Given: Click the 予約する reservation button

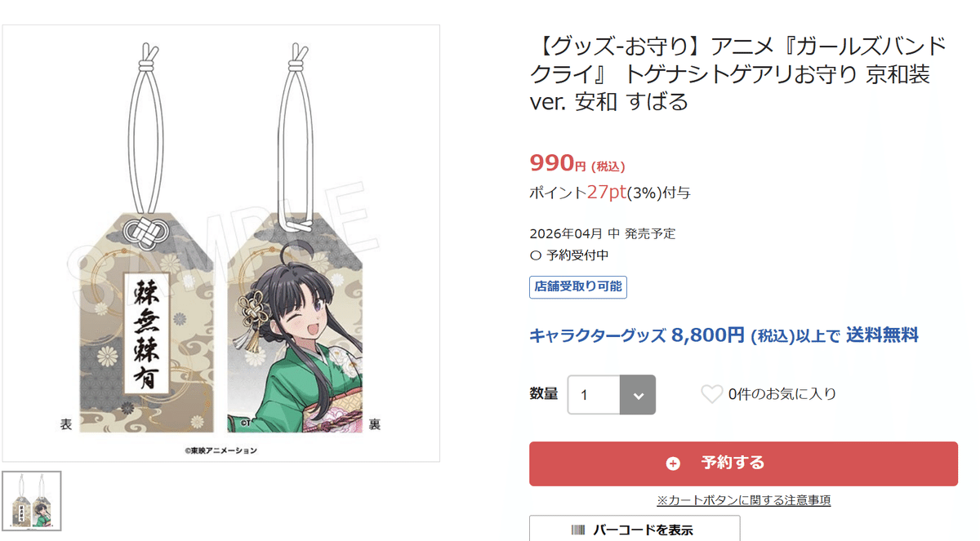Looking at the screenshot, I should tap(743, 462).
